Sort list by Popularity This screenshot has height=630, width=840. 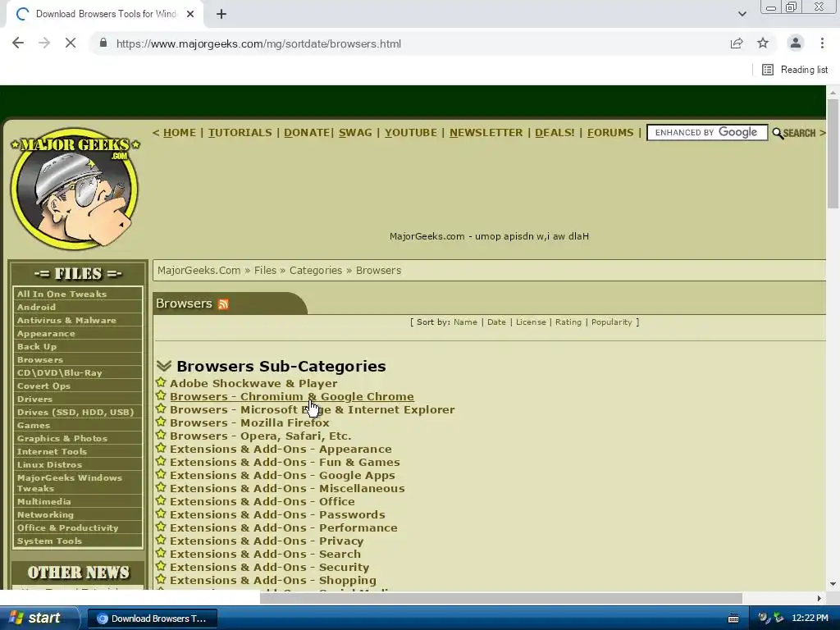[x=611, y=322]
